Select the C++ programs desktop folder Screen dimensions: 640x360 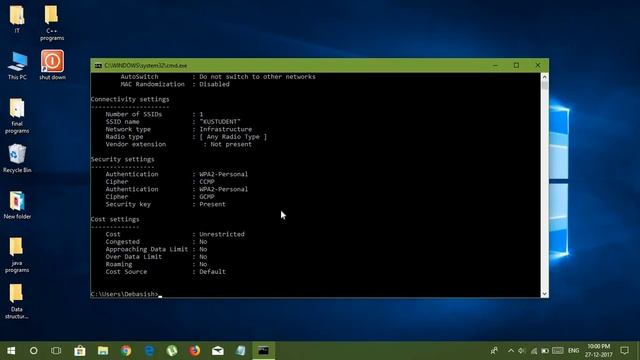click(x=52, y=22)
